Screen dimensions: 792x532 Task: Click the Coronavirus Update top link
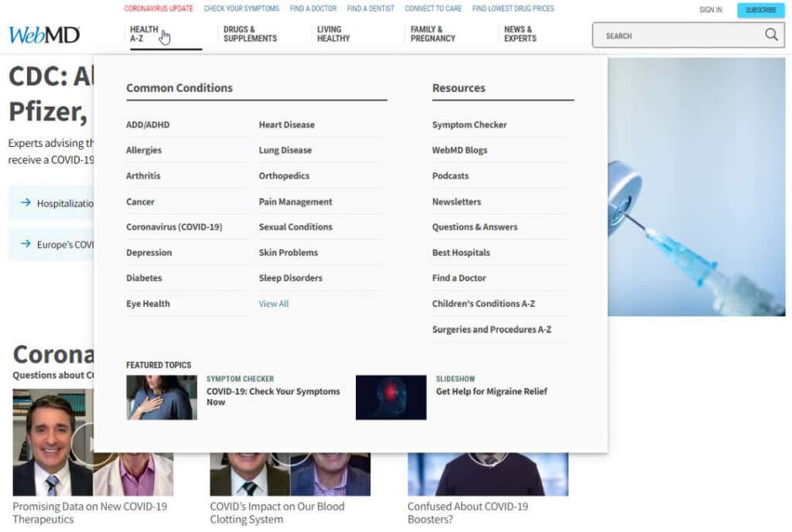[x=159, y=9]
